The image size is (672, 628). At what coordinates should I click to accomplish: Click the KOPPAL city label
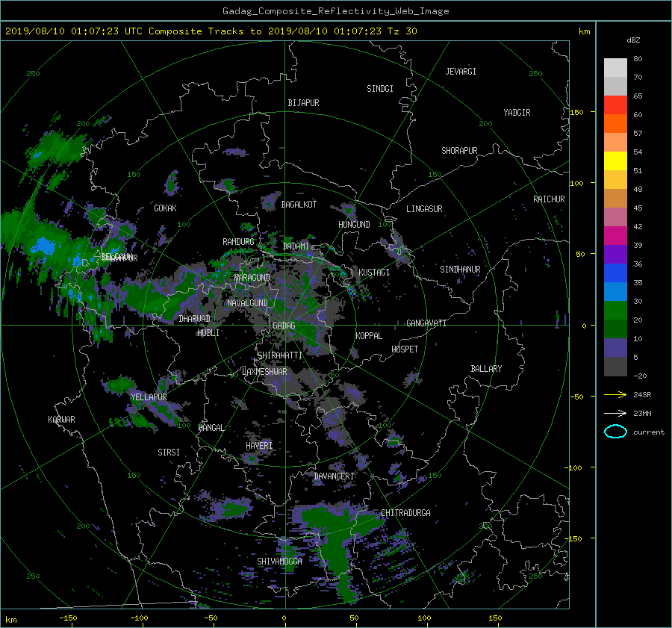tap(369, 335)
